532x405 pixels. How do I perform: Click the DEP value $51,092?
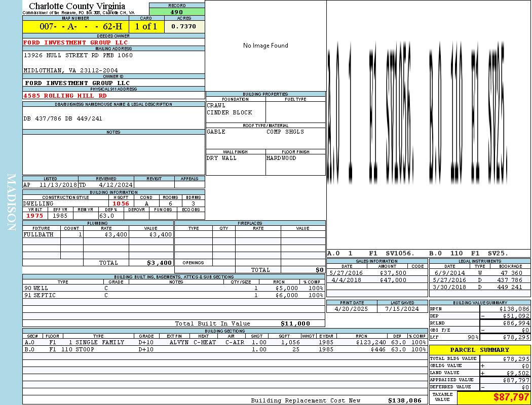tap(516, 316)
